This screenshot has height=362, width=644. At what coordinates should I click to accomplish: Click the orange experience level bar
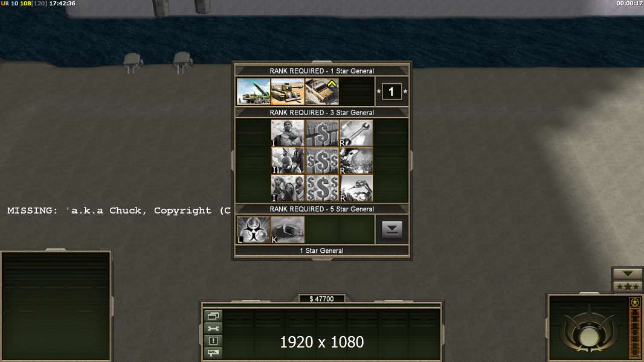click(x=635, y=333)
